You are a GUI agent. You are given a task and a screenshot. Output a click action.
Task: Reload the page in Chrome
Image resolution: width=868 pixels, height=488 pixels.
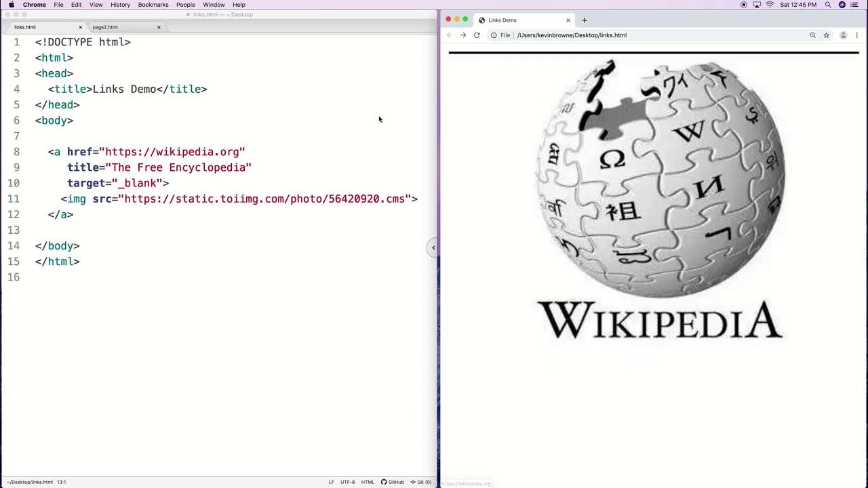(x=477, y=35)
